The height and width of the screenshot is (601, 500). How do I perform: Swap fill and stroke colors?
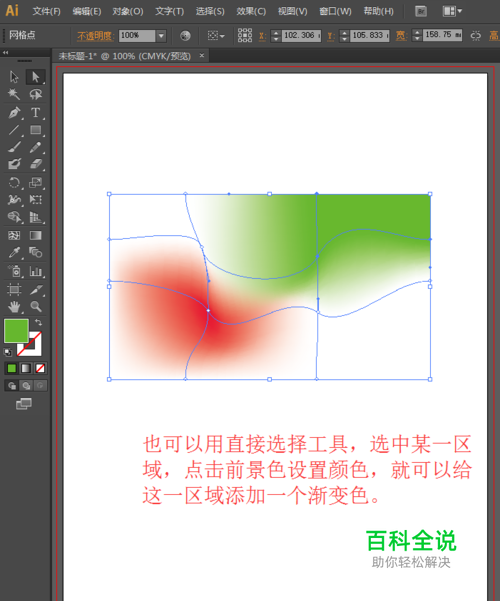(38, 323)
